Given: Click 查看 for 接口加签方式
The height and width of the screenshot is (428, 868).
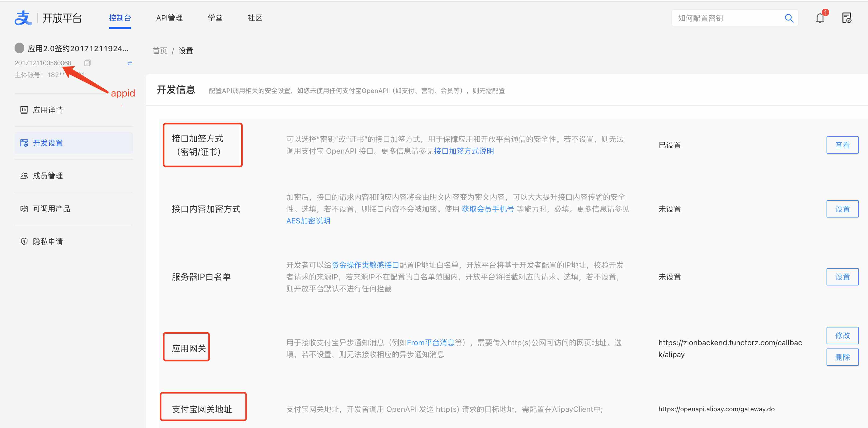Looking at the screenshot, I should coord(842,145).
